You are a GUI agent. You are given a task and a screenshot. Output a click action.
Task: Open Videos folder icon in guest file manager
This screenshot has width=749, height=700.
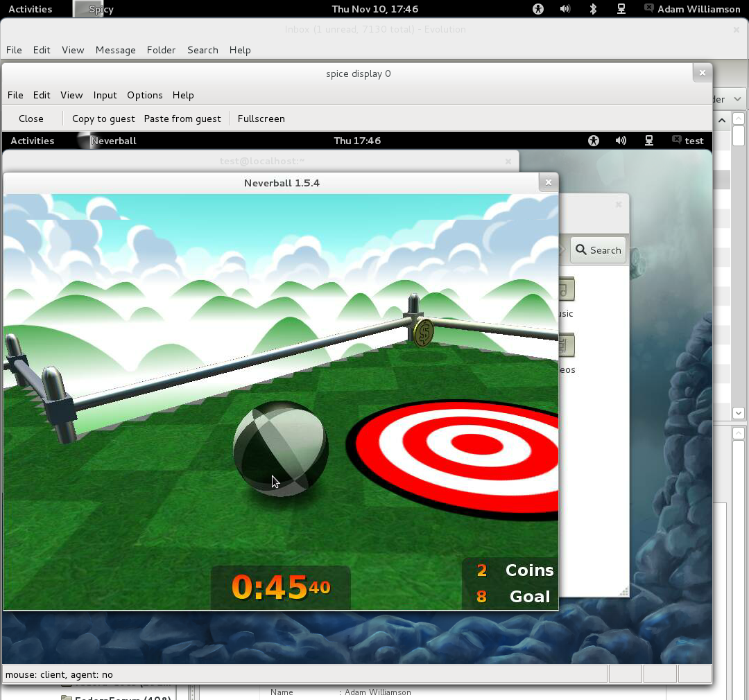click(566, 345)
